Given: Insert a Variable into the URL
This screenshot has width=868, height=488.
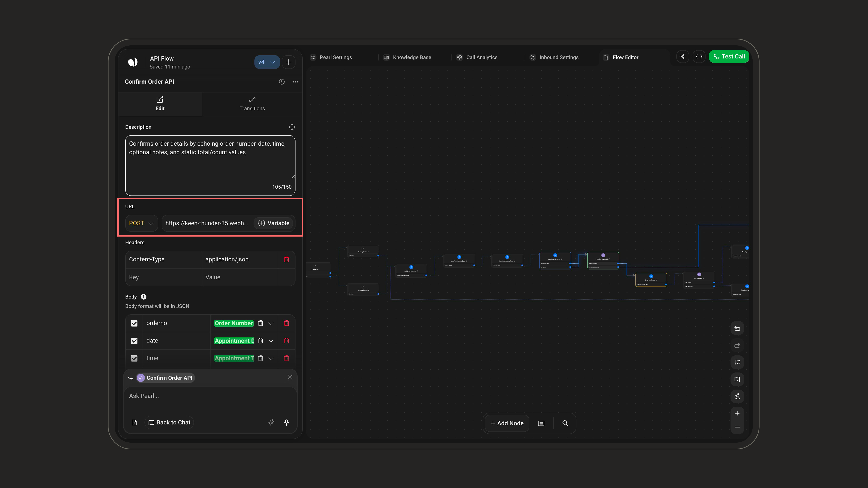Looking at the screenshot, I should [274, 223].
